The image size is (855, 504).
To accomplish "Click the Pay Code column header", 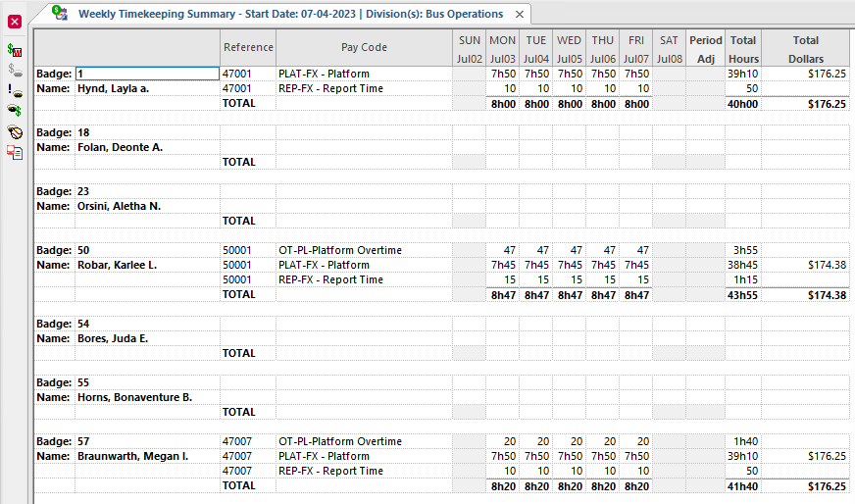I will click(x=364, y=47).
